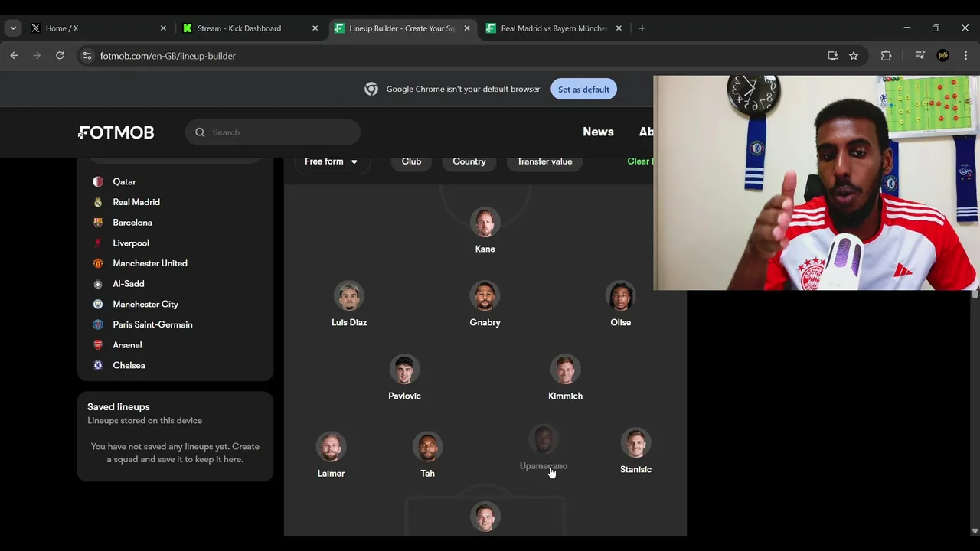Close the Home / X tab

[x=163, y=28]
